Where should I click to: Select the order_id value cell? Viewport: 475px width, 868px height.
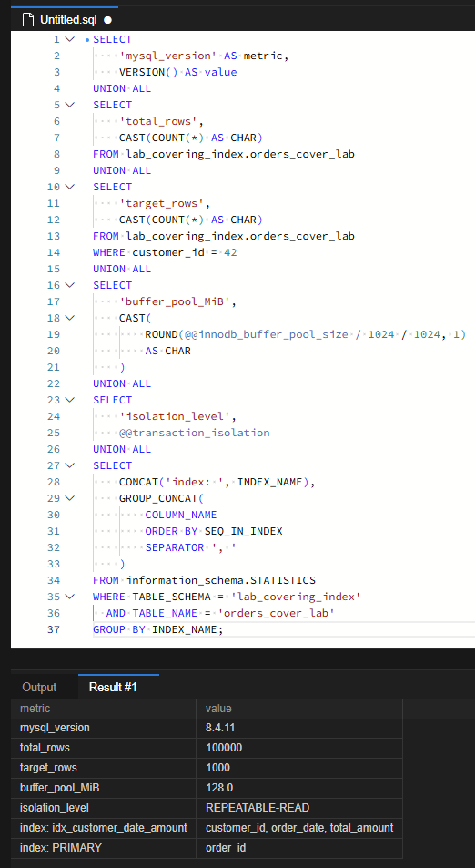[x=299, y=848]
